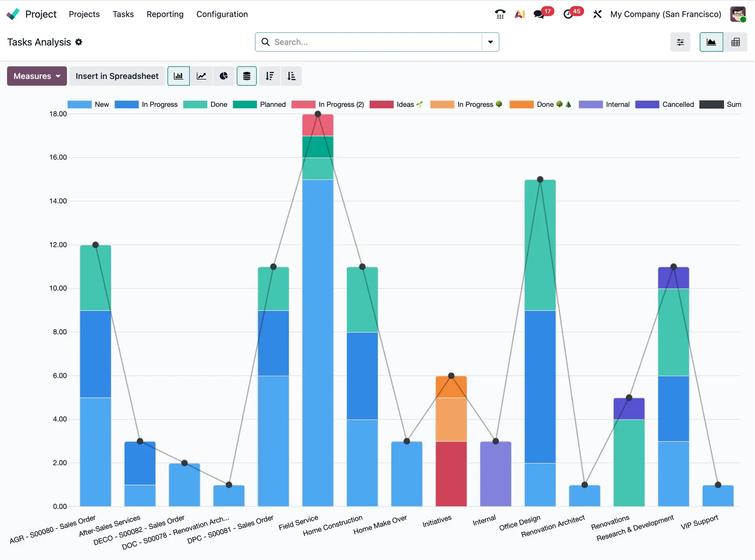Screen dimensions: 755x560
Task: Hide the Sum line in legend
Action: (x=733, y=105)
